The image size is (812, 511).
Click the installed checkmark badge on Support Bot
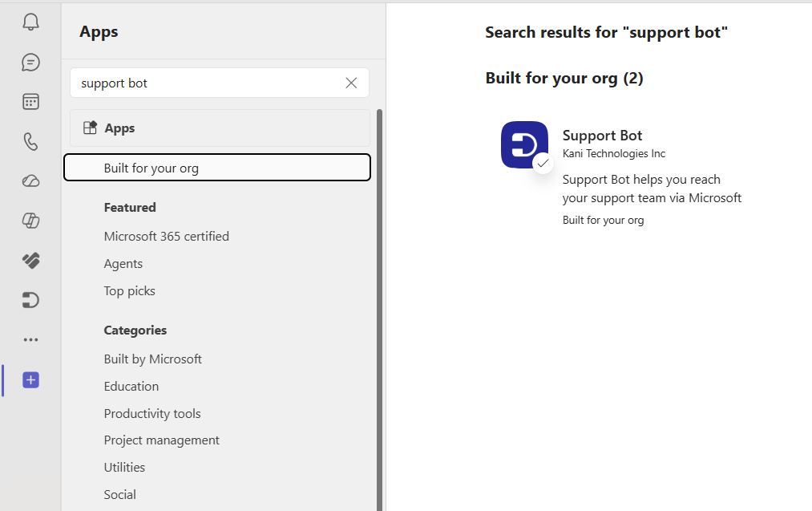pyautogui.click(x=543, y=164)
